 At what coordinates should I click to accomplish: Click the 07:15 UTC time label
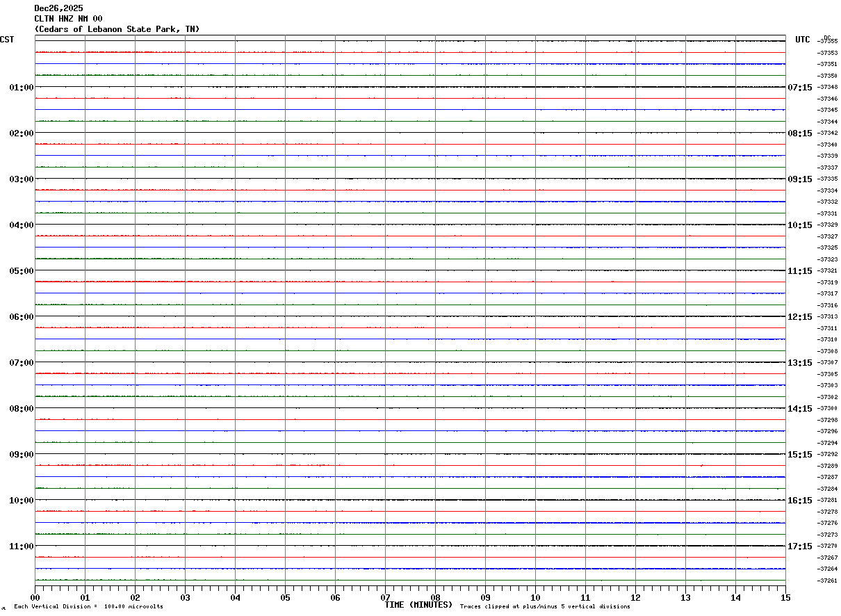pos(800,88)
